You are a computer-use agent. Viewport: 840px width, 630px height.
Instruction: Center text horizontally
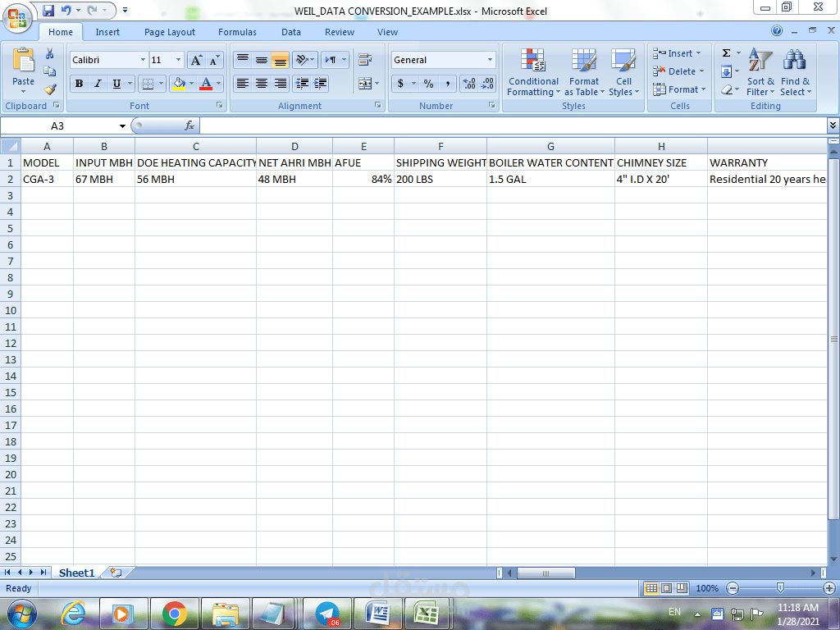[x=262, y=84]
